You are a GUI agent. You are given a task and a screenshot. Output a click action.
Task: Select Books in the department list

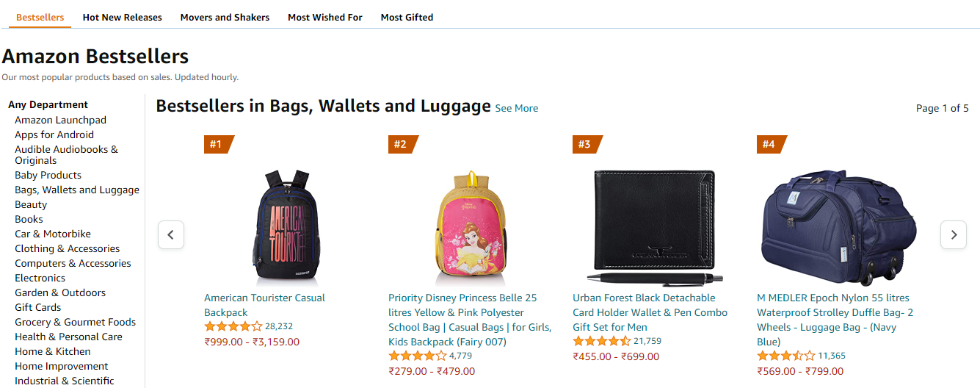coord(29,219)
